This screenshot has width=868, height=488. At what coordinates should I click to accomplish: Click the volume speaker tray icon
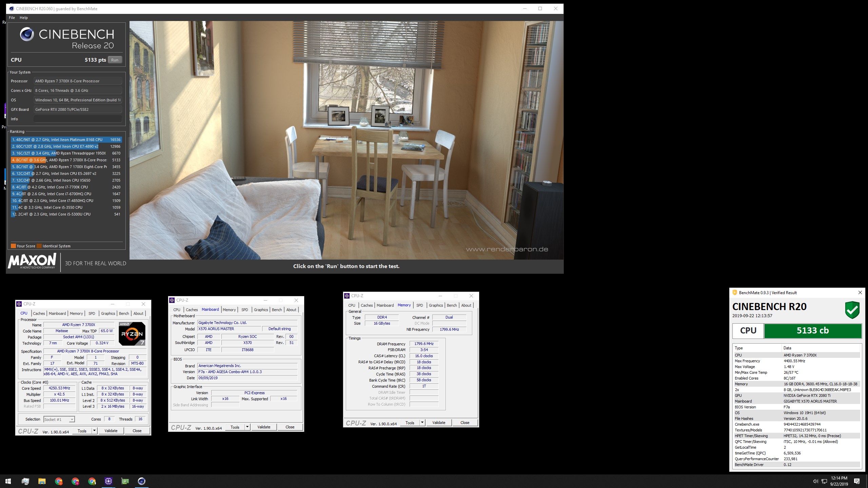coord(815,481)
